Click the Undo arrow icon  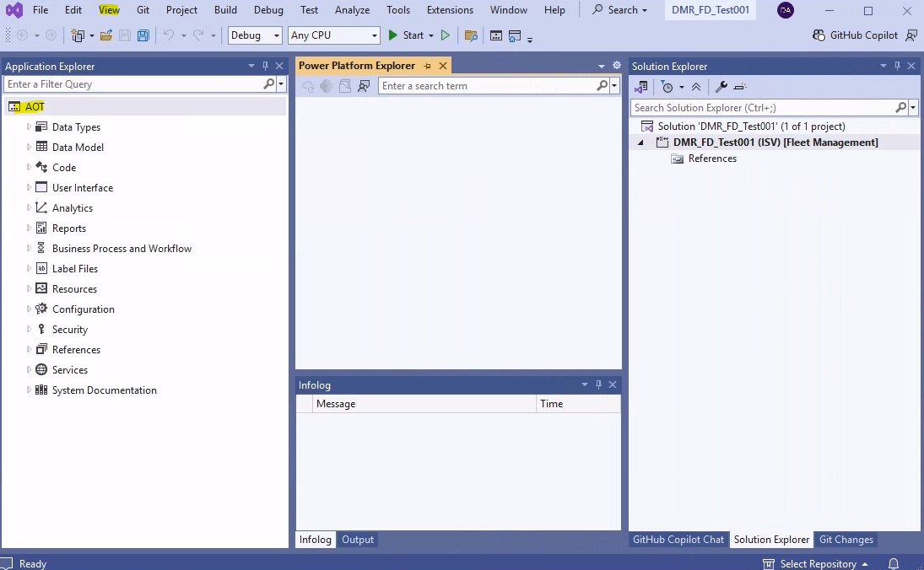tap(169, 35)
